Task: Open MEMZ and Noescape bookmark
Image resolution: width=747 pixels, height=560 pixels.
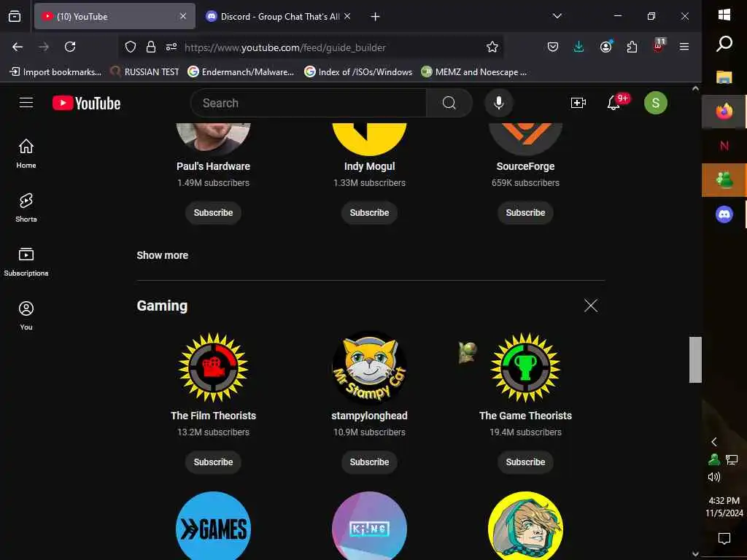Action: tap(474, 72)
